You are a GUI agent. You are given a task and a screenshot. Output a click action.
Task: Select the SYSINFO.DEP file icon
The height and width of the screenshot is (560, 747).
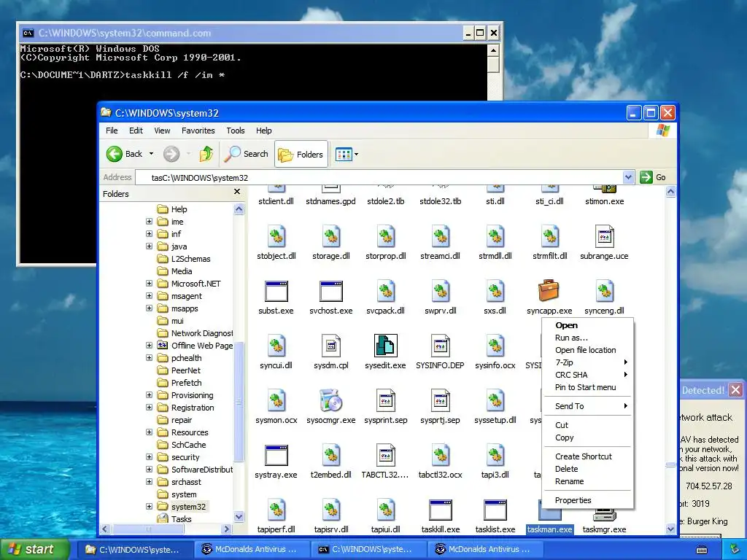click(440, 346)
